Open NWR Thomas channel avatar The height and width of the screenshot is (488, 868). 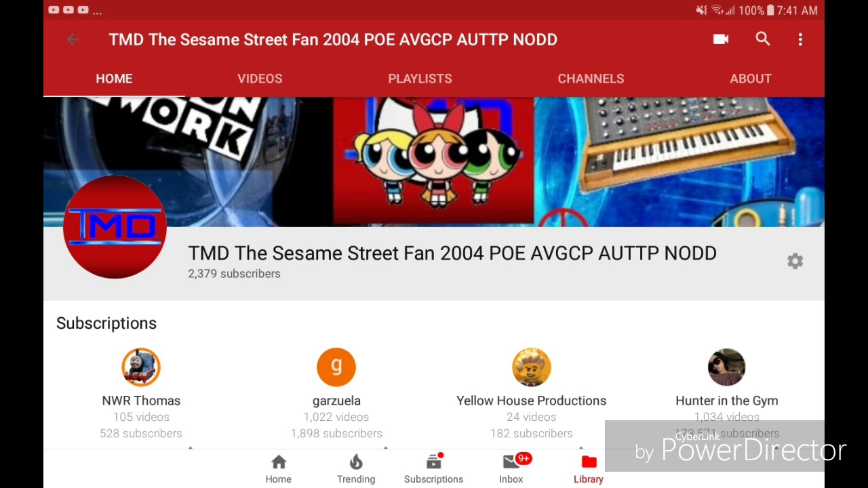click(x=141, y=367)
